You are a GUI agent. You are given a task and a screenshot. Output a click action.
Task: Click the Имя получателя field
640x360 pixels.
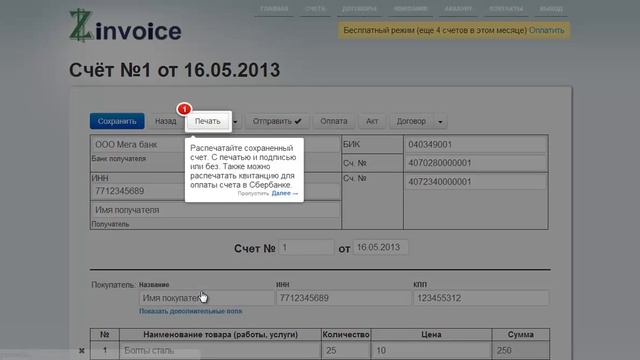click(215, 210)
